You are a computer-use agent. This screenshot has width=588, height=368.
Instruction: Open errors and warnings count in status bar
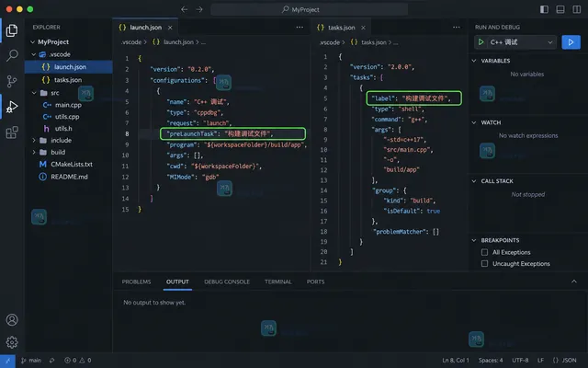(78, 361)
